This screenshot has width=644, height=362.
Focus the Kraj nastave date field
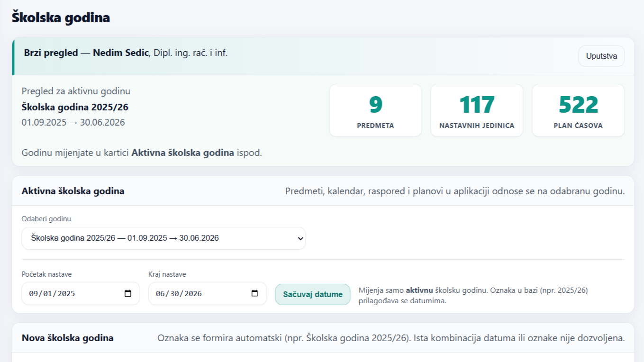click(208, 293)
